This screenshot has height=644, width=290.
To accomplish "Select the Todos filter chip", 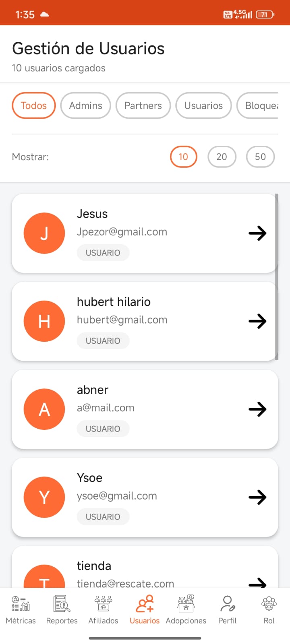I will [x=34, y=105].
